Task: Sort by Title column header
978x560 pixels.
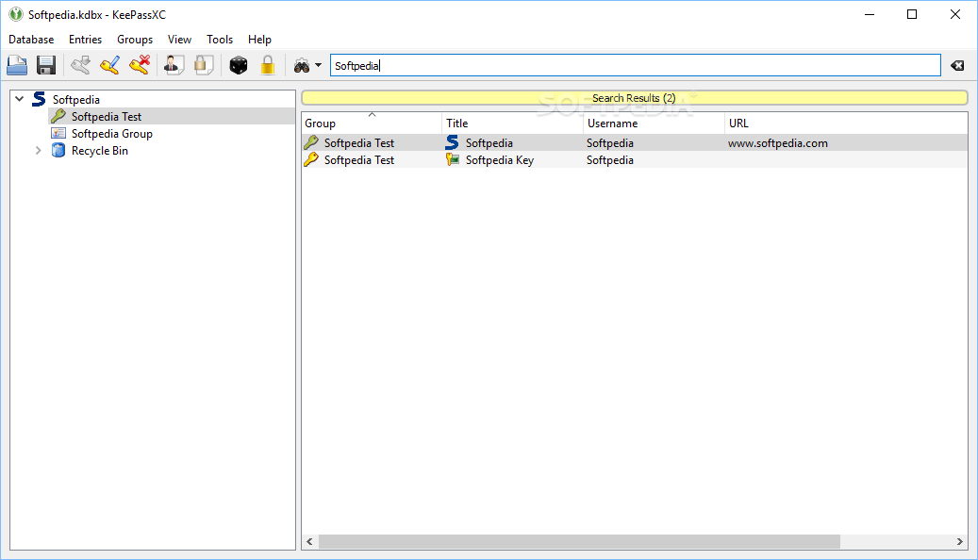Action: (x=513, y=123)
